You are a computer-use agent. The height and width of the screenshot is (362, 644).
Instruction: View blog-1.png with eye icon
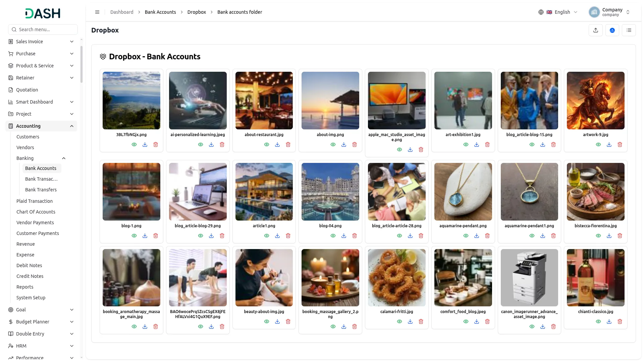click(134, 236)
